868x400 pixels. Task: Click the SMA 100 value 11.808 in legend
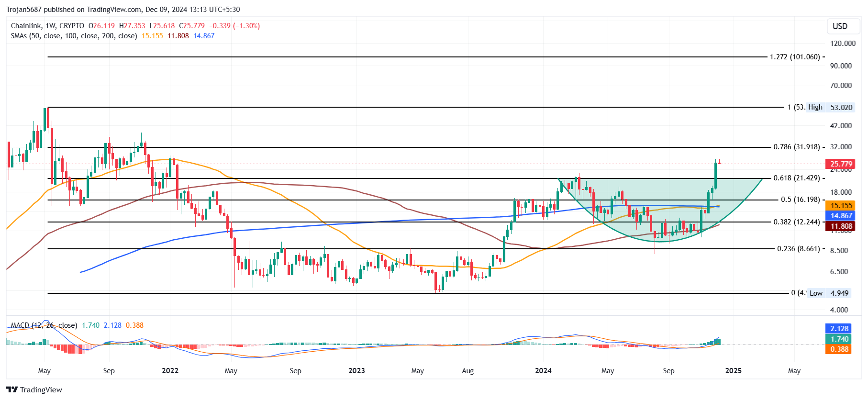(178, 36)
